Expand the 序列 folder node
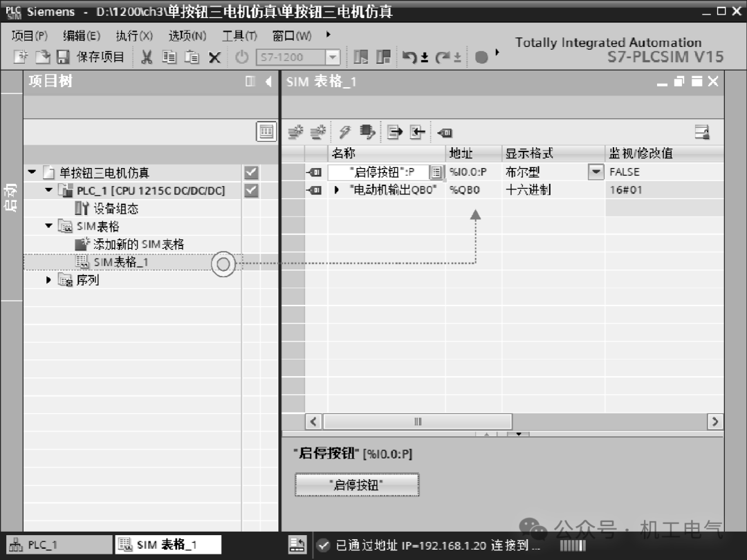The width and height of the screenshot is (747, 560). click(48, 280)
